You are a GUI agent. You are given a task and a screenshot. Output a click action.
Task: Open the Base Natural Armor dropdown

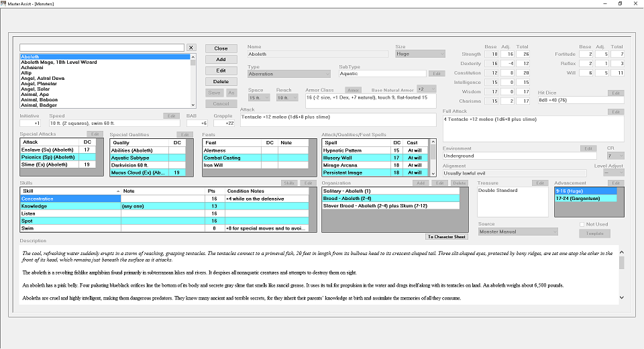point(427,89)
